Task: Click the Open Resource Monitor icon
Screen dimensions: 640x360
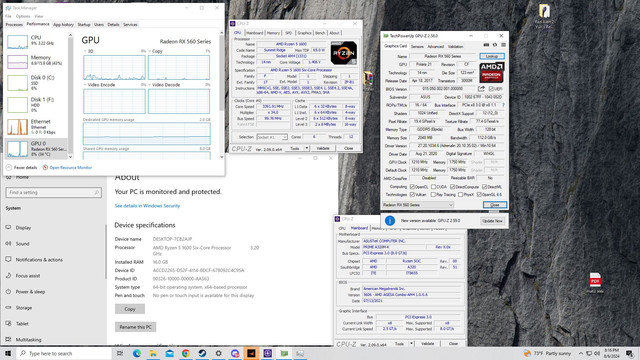Action: tap(45, 167)
